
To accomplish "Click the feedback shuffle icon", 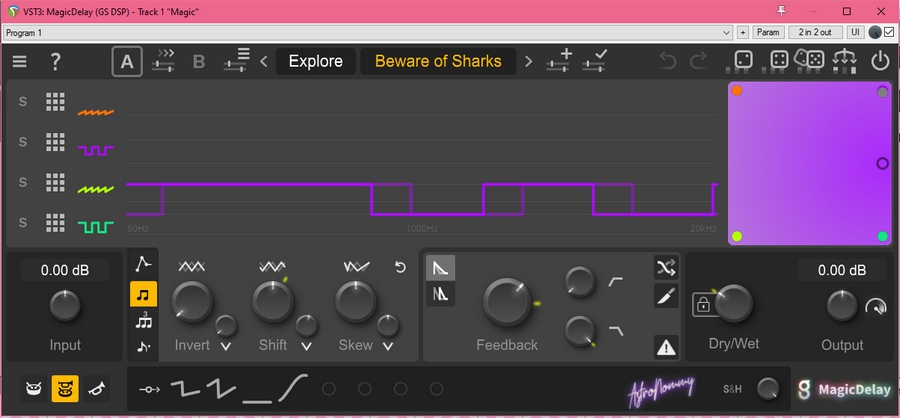I will (x=666, y=266).
